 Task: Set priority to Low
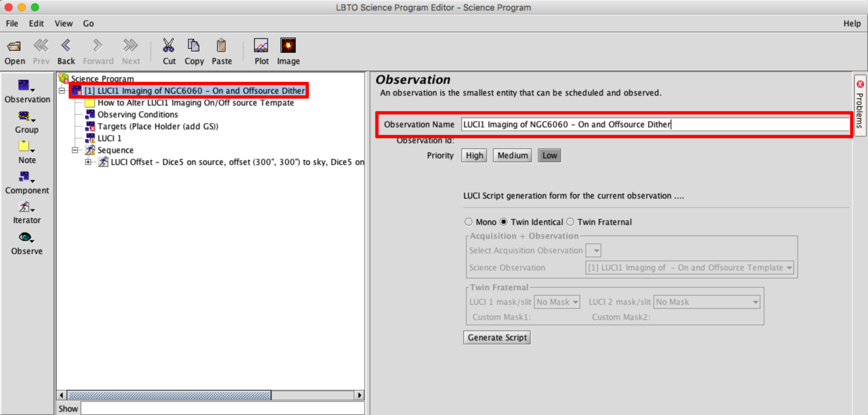(x=549, y=155)
